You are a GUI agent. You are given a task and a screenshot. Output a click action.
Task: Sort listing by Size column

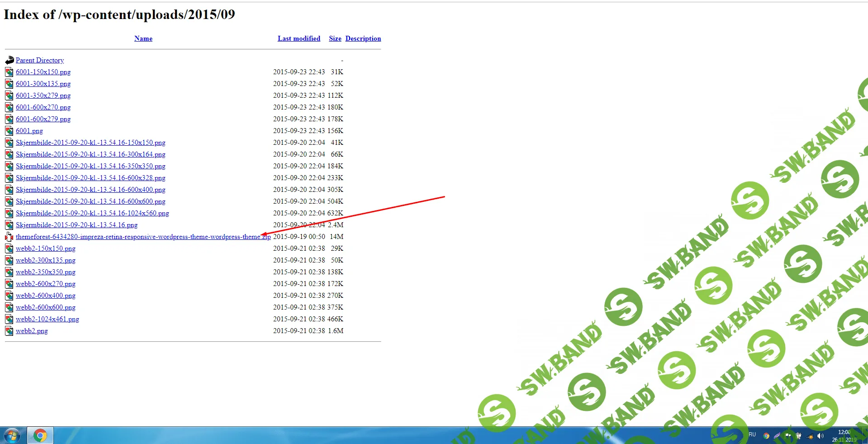(335, 38)
